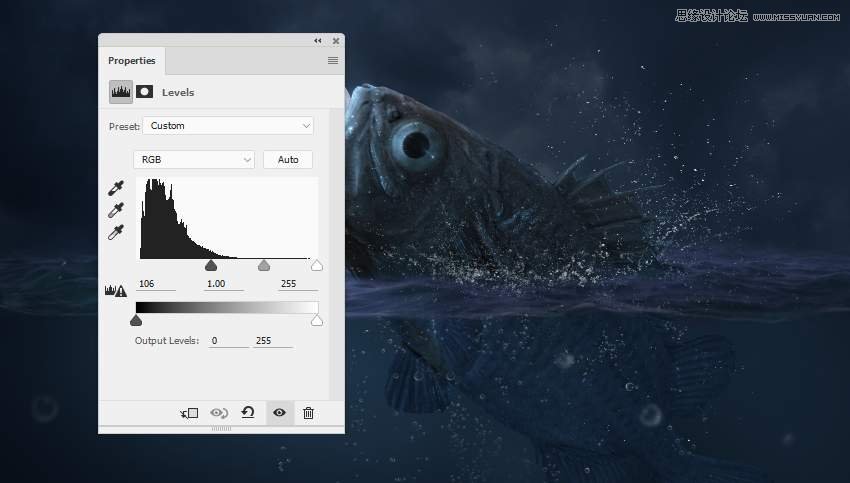Click the histogram warning recalculate icon
The image size is (850, 483).
coord(116,290)
